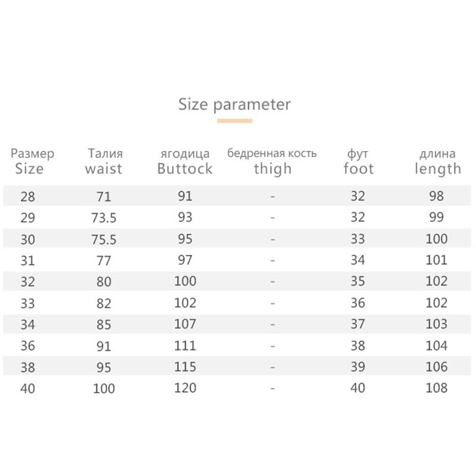
Task: Select buttock value 115 in the table
Action: coord(185,367)
